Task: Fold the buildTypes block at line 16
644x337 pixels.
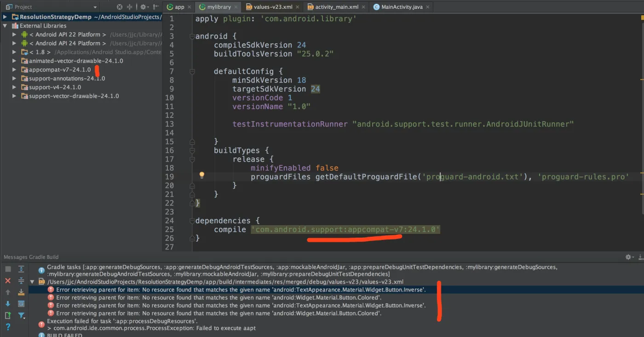Action: coord(192,151)
